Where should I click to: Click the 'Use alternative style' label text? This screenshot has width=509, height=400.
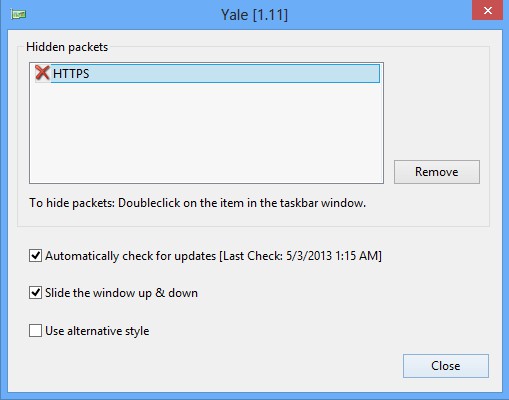click(97, 331)
